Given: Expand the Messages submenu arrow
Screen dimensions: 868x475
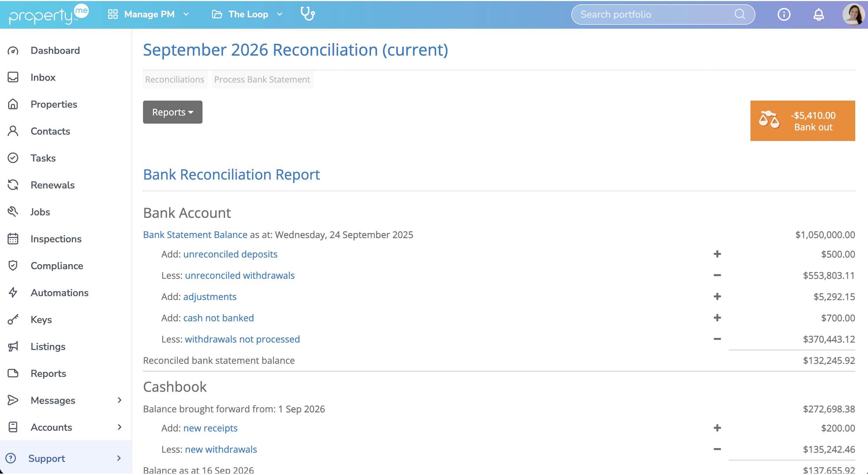Looking at the screenshot, I should (x=120, y=400).
